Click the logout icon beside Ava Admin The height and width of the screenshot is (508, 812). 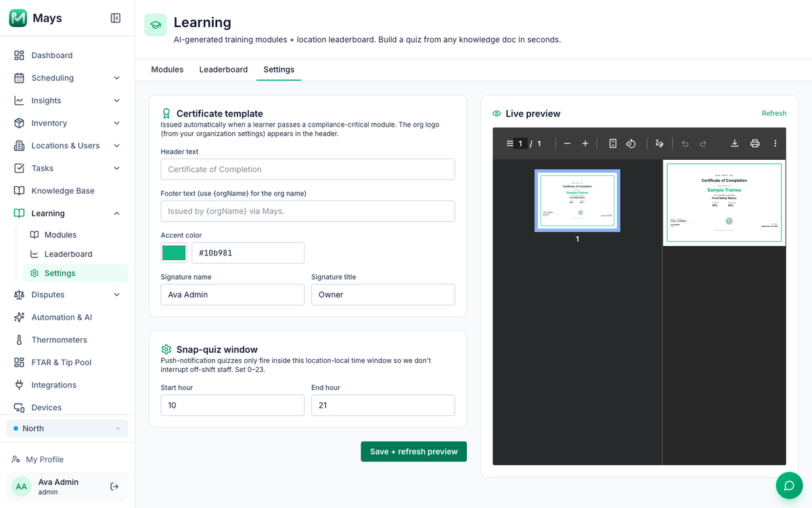(114, 486)
